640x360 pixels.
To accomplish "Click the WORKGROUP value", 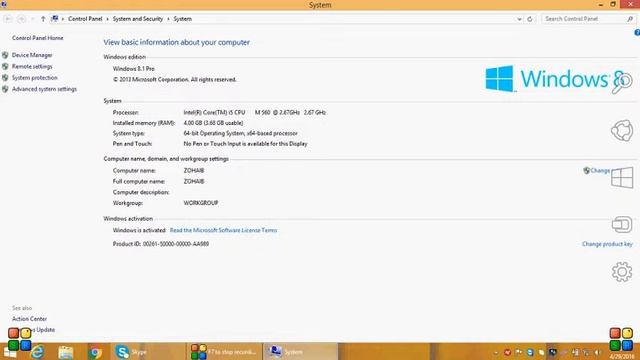I will click(x=201, y=203).
